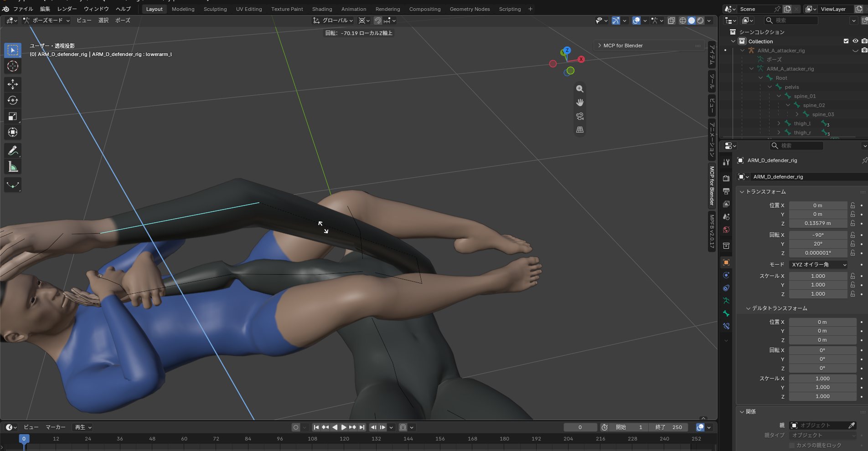Viewport: 868px width, 451px height.
Task: Toggle lock on Position X
Action: point(852,205)
